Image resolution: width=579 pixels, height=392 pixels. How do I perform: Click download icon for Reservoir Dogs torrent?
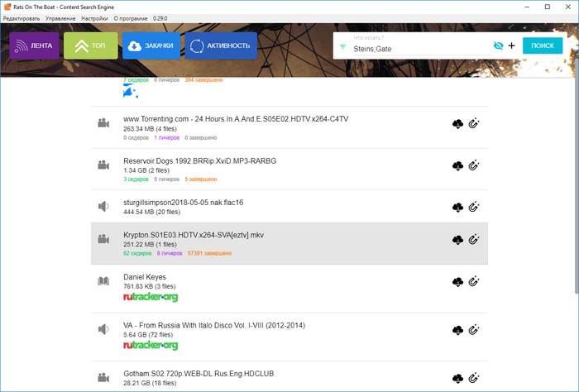pos(457,165)
